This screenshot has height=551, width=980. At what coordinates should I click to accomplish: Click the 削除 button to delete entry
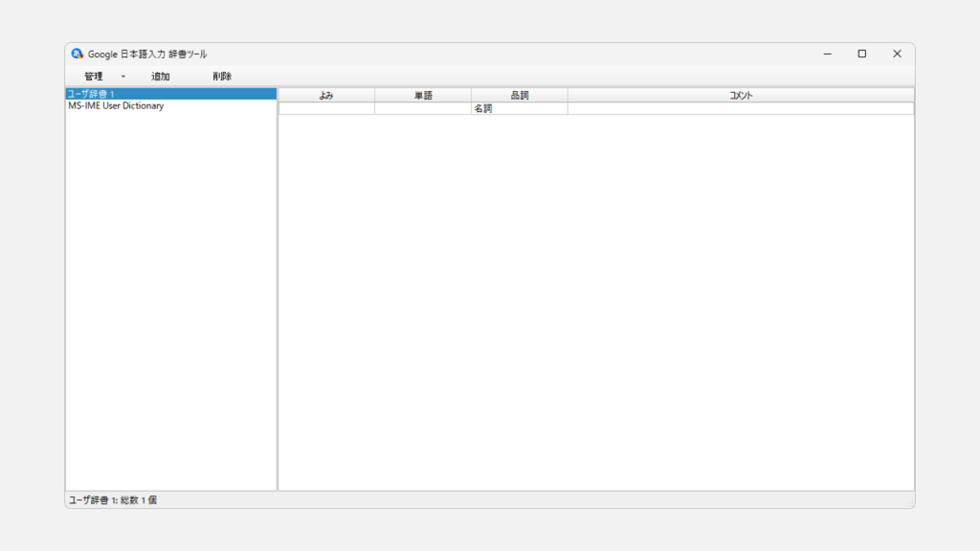pyautogui.click(x=222, y=77)
